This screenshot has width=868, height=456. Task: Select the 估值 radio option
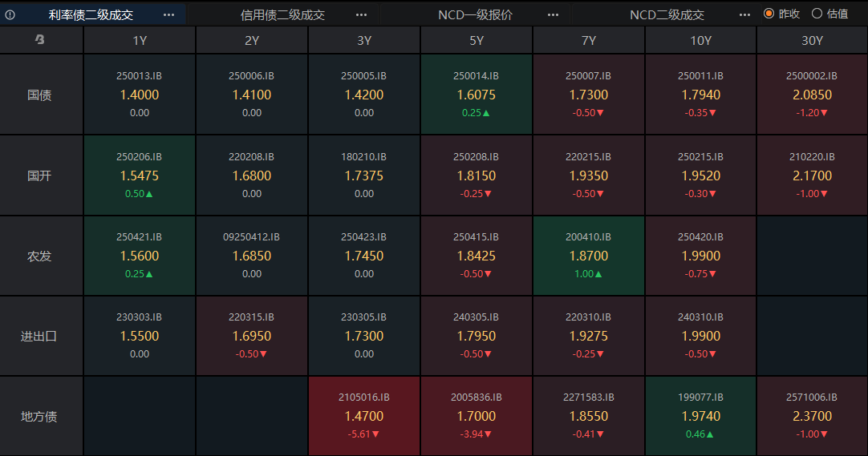point(829,14)
